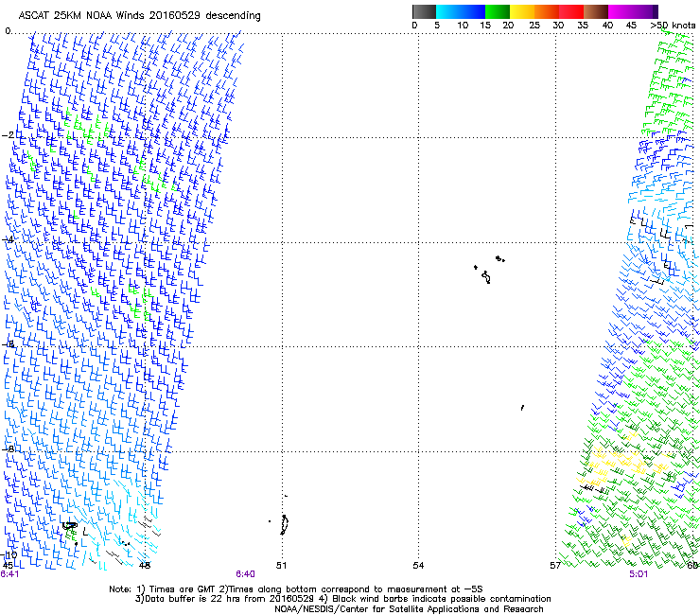Select the magenta 40-45 knots color segment
The image size is (700, 615).
point(621,11)
